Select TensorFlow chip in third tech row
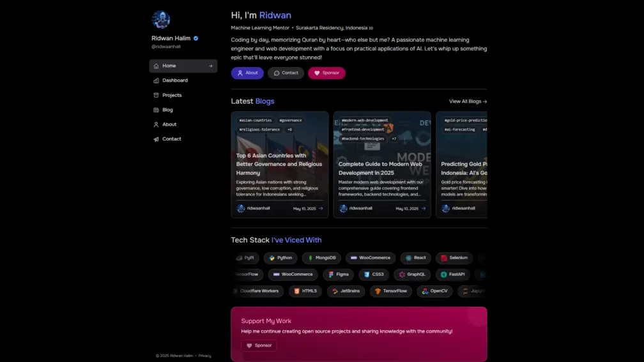644x362 pixels. click(x=390, y=291)
